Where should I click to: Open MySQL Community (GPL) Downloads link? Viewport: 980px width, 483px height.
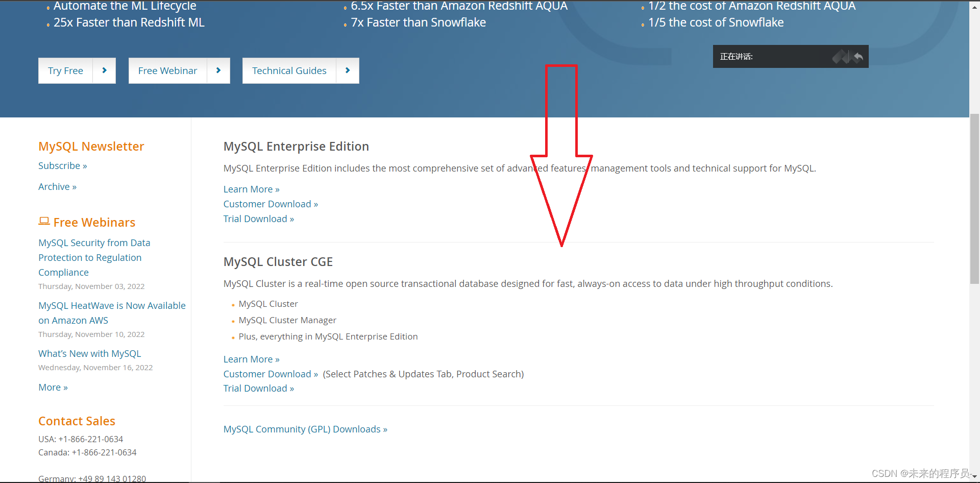click(x=305, y=429)
